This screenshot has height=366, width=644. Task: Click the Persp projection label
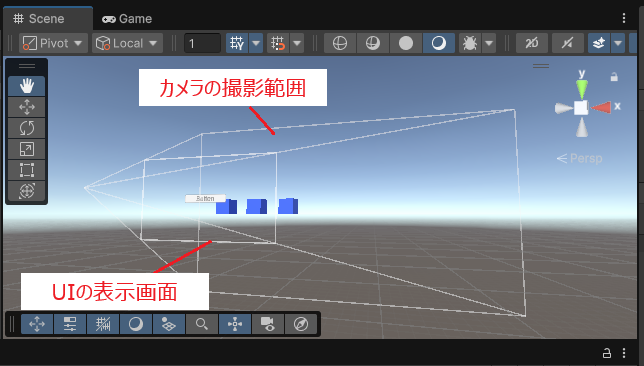pos(580,158)
